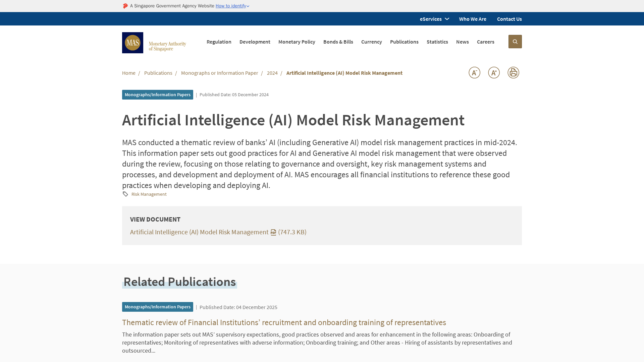Click the Risk Management tag link
644x362 pixels.
[x=149, y=194]
